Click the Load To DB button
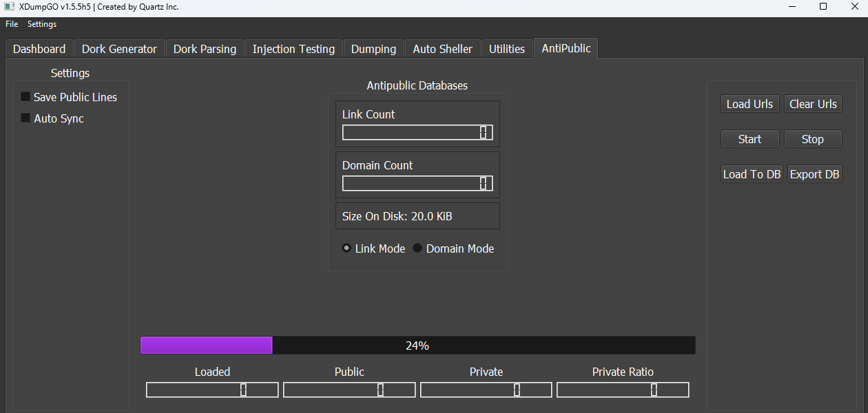This screenshot has height=413, width=868. pyautogui.click(x=752, y=174)
